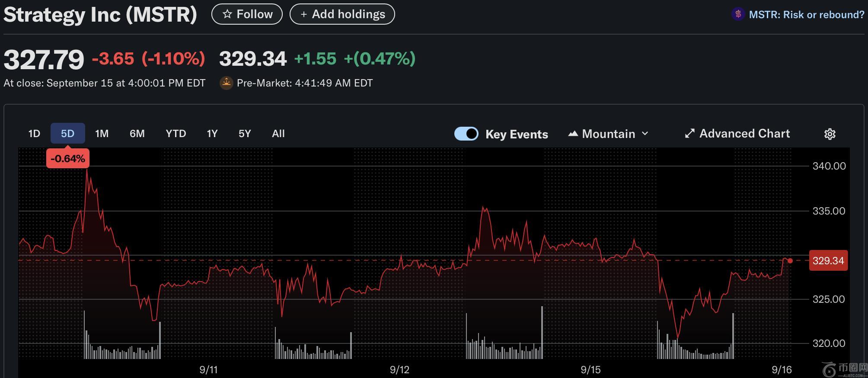Click the purple dollar icon beside MSTR link
Viewport: 868px width, 378px height.
pos(738,14)
